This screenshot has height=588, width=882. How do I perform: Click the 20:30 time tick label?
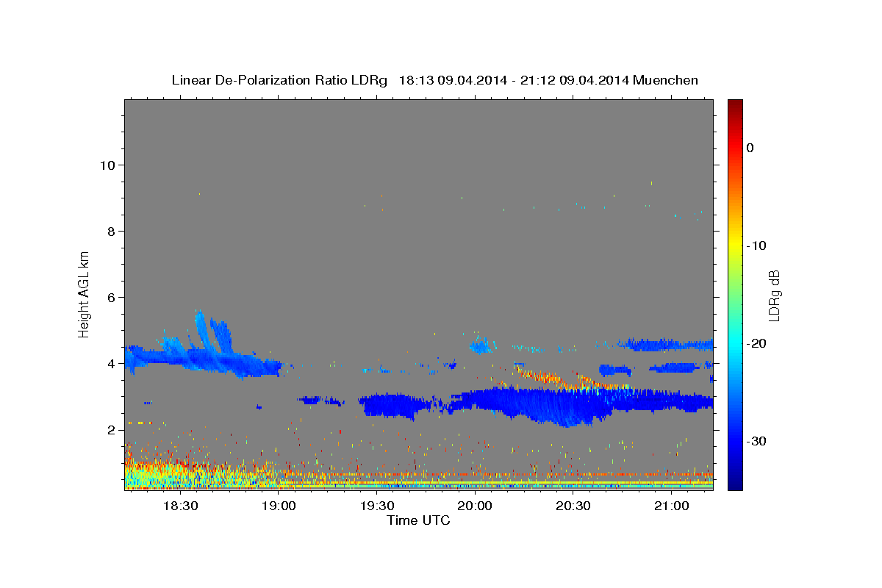click(573, 506)
